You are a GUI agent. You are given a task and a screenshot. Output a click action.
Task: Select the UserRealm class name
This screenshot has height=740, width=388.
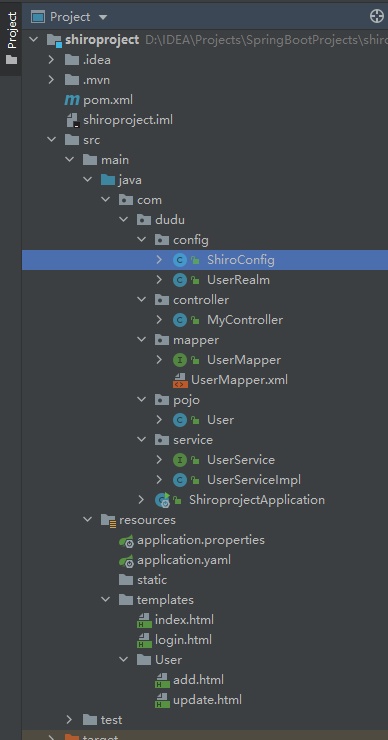click(x=238, y=280)
